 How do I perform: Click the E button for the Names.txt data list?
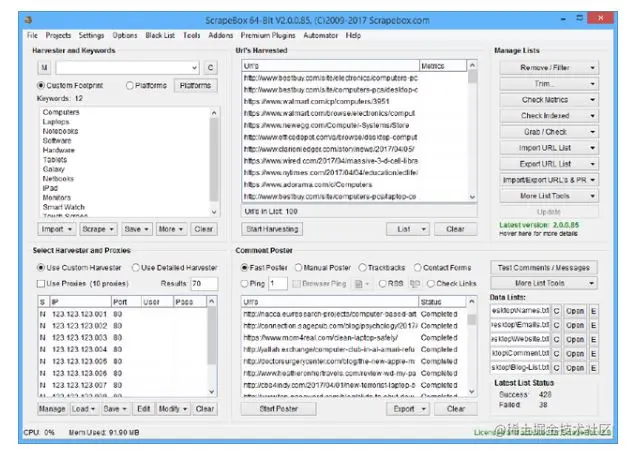594,311
